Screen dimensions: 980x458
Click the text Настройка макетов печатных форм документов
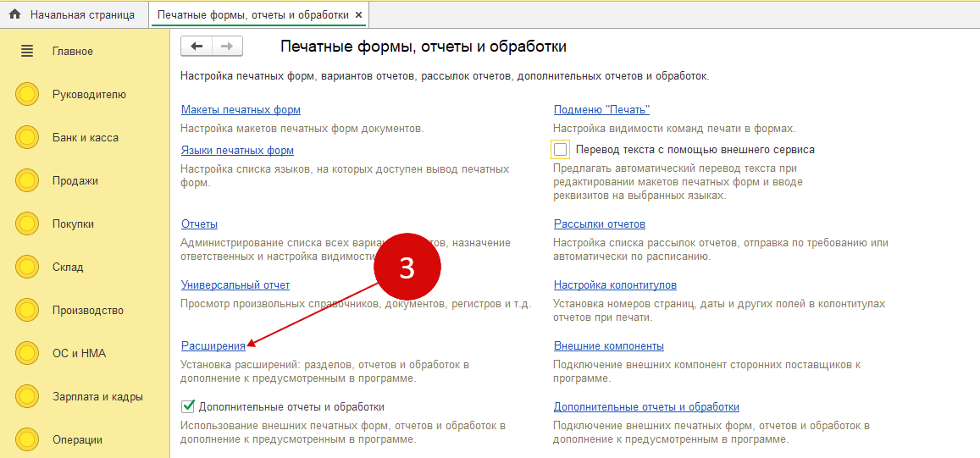[302, 129]
